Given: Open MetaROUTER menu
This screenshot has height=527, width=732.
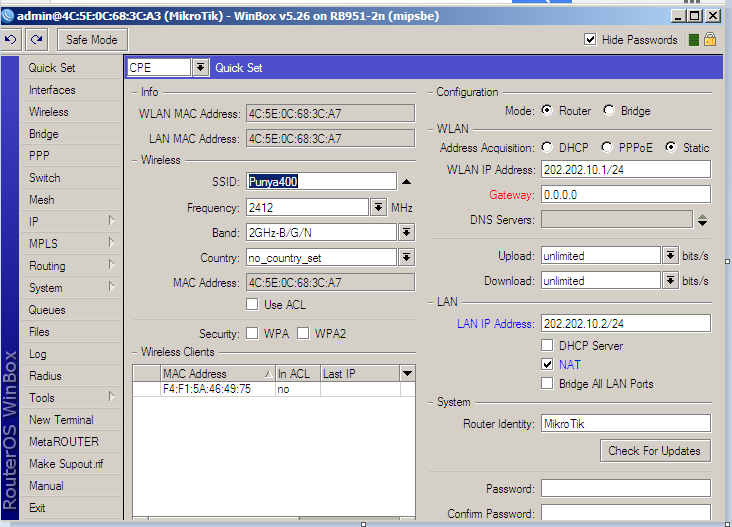Looking at the screenshot, I should 71,442.
